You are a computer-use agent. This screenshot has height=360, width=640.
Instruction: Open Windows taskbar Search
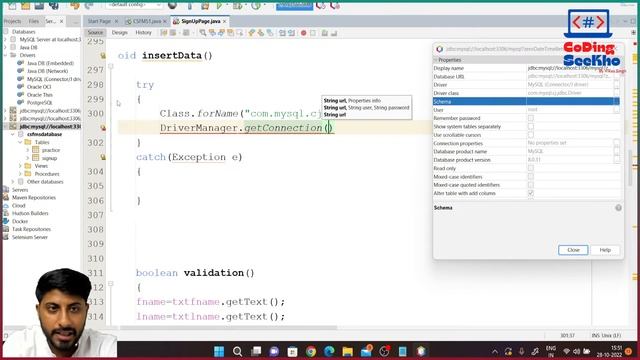pos(238,351)
